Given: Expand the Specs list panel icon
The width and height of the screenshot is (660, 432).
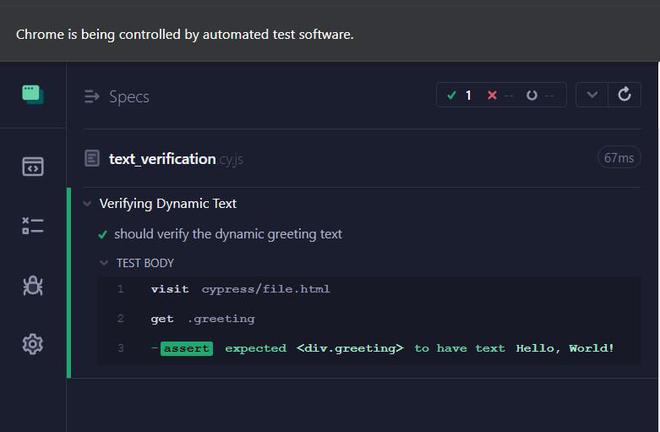Looking at the screenshot, I should 93,96.
